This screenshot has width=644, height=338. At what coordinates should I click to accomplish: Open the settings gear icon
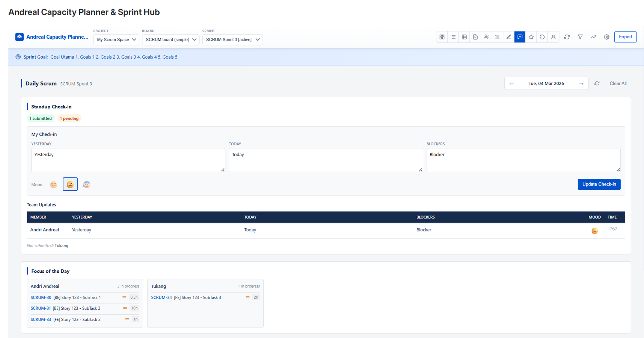point(606,37)
